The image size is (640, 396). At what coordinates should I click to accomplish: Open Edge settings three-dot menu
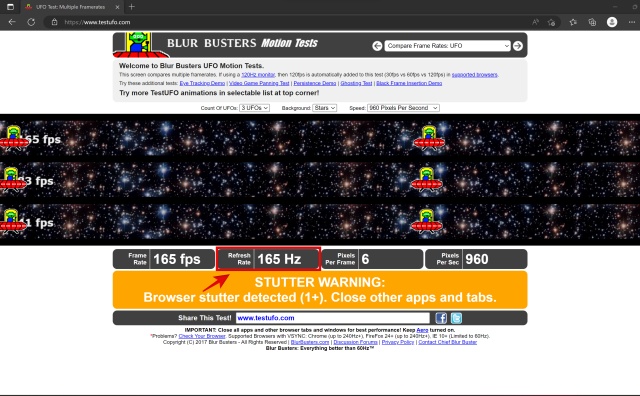(x=631, y=22)
